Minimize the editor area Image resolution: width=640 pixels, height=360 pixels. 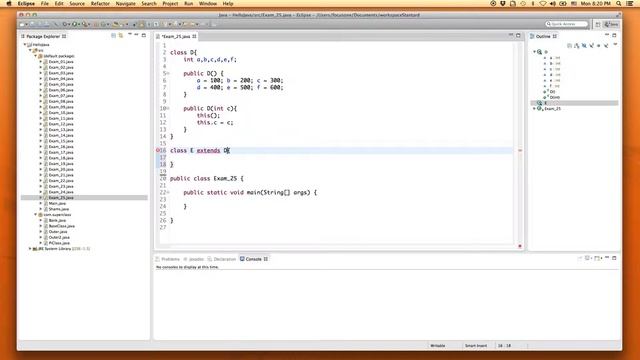511,36
